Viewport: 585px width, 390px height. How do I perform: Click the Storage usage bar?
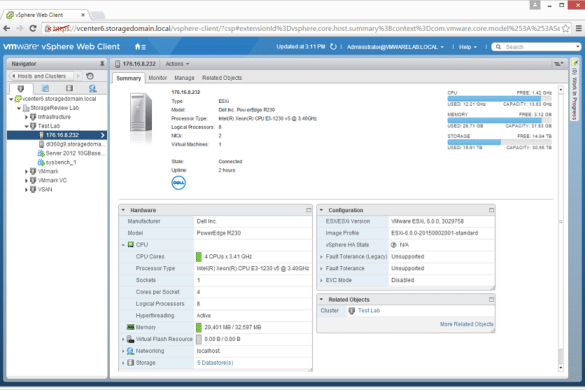(x=499, y=142)
